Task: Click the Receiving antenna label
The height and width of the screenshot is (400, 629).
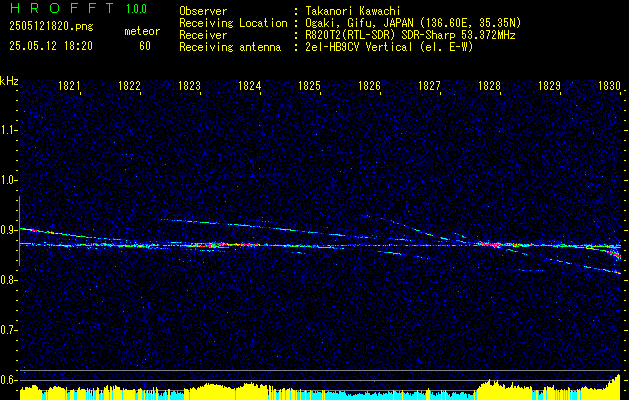Action: coord(230,47)
